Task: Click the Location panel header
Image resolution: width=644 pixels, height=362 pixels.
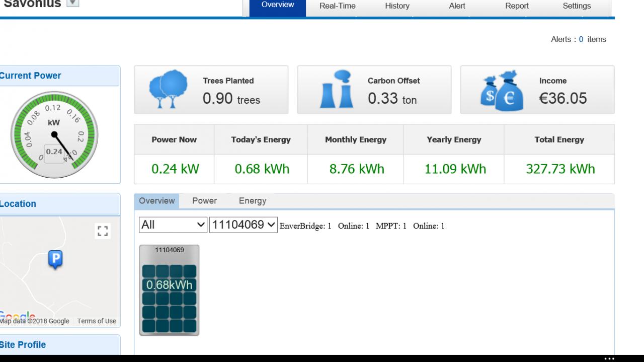Action: (60, 204)
